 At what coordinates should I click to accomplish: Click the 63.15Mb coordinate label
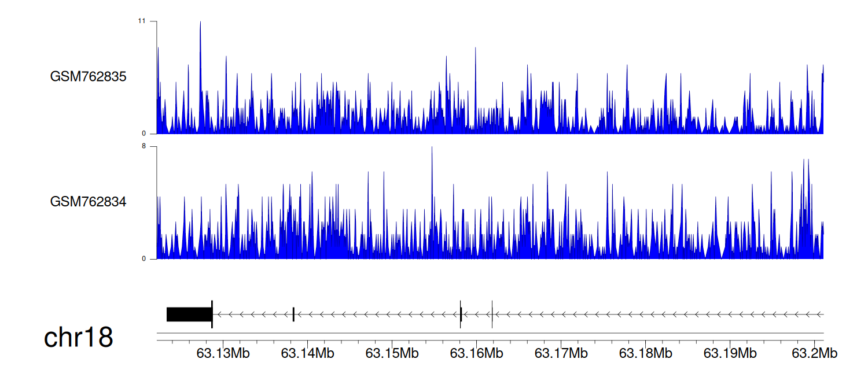pos(392,353)
